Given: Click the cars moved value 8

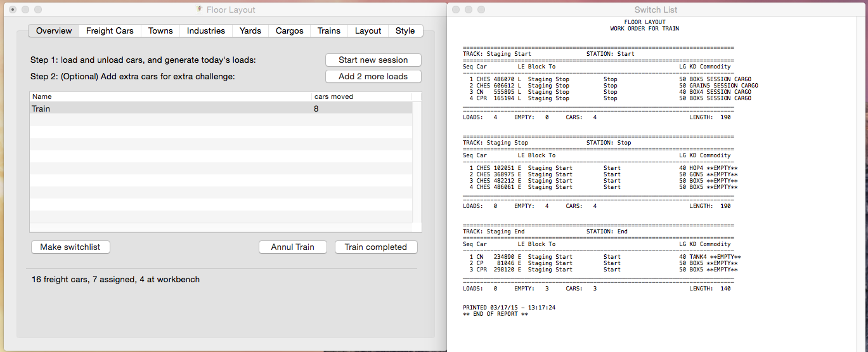Looking at the screenshot, I should tap(316, 108).
